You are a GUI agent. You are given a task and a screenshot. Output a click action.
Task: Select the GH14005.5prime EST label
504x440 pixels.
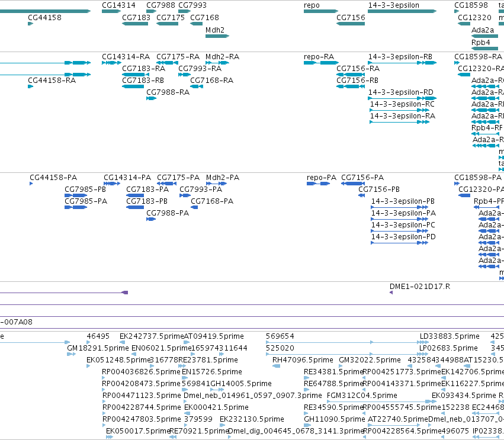click(x=241, y=384)
